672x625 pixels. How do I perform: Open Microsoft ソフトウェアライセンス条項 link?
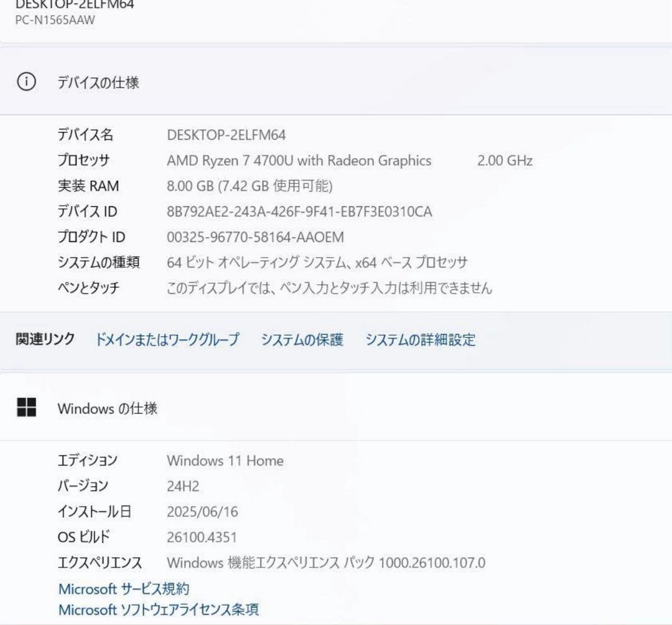tap(160, 610)
